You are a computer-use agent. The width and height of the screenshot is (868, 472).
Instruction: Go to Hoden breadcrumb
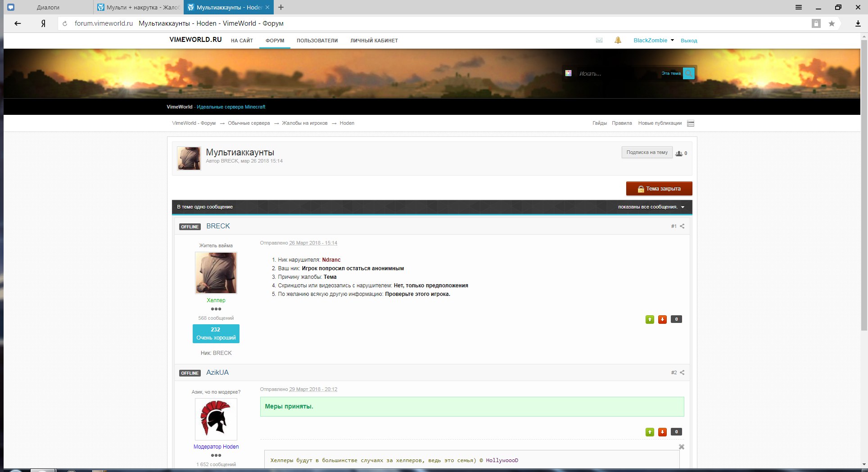[x=347, y=123]
